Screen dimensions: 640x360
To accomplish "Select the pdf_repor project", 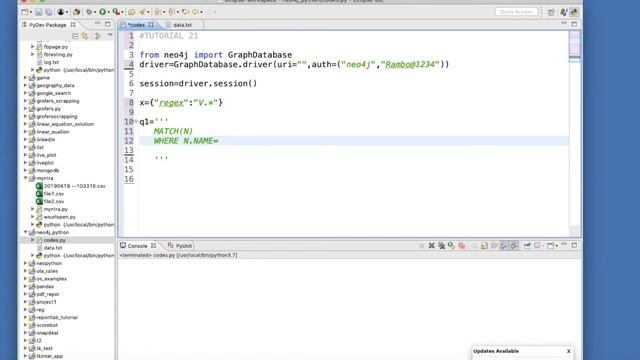I will tap(48, 294).
